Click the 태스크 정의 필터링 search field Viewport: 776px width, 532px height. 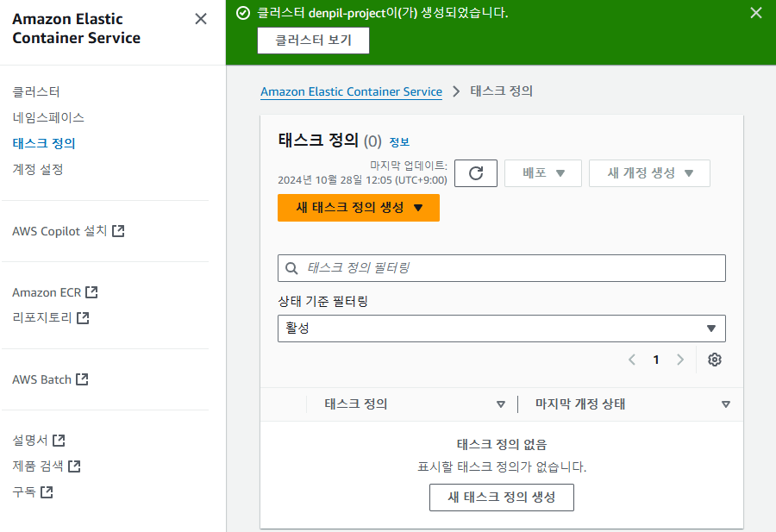(x=501, y=268)
